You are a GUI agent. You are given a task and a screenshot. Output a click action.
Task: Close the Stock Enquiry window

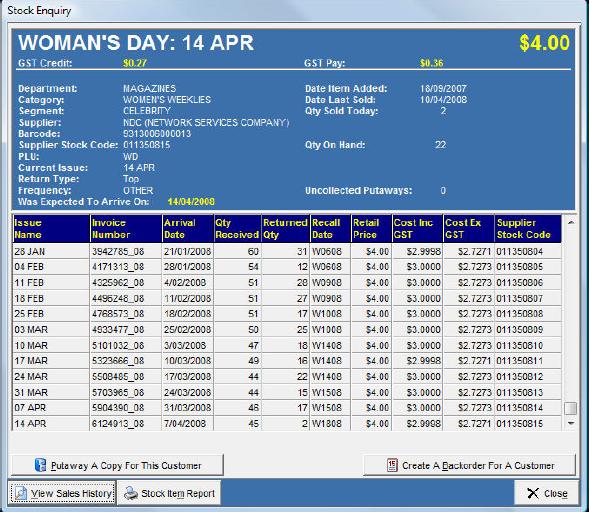[x=546, y=493]
